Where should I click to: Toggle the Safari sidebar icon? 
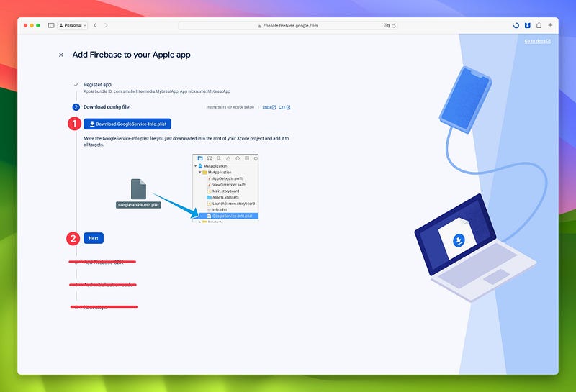pyautogui.click(x=51, y=25)
